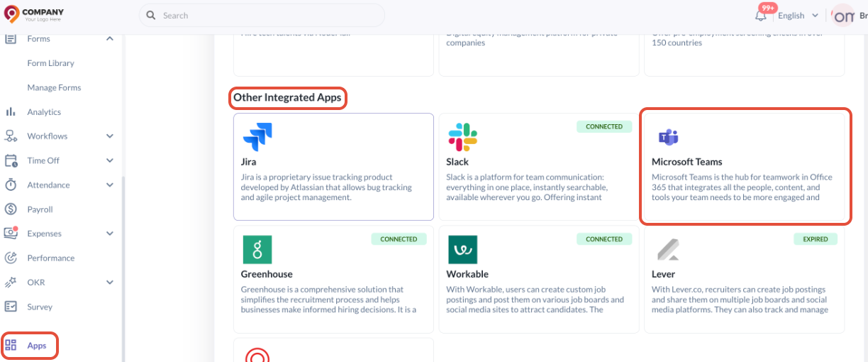Open the user profile avatar
868x362 pixels.
coord(843,16)
